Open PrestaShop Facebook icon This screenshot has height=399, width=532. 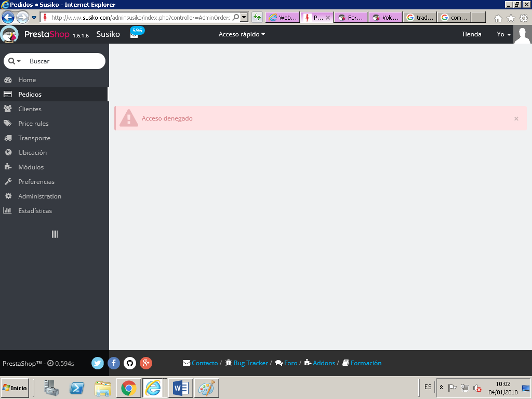coord(114,363)
